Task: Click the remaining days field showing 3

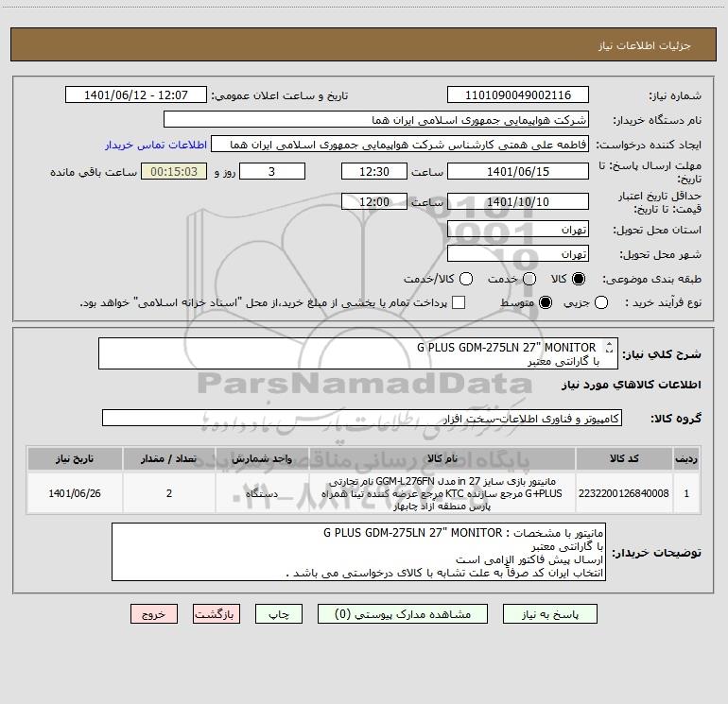Action: (x=272, y=171)
